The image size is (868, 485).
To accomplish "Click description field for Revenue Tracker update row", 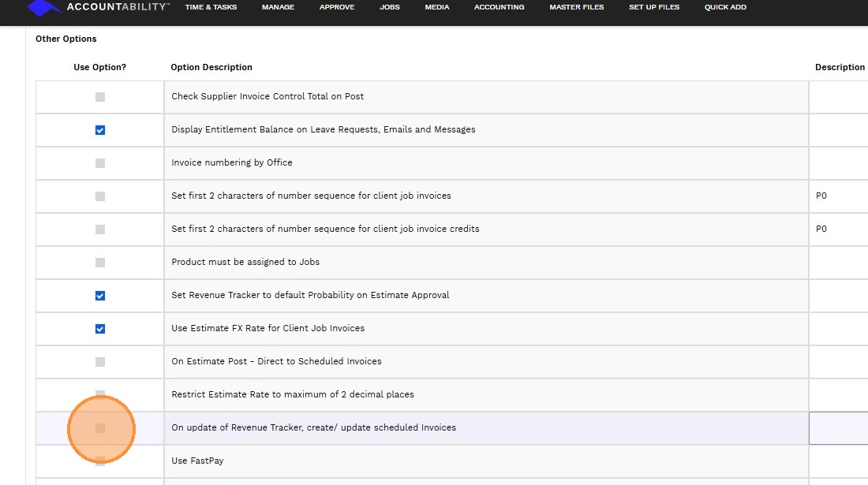I will coord(840,428).
